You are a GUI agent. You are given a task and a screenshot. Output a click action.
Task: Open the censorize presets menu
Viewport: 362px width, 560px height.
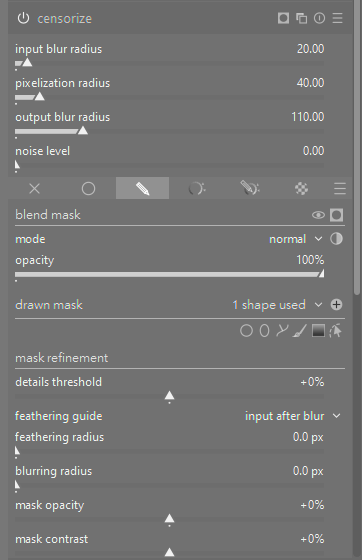[x=338, y=18]
